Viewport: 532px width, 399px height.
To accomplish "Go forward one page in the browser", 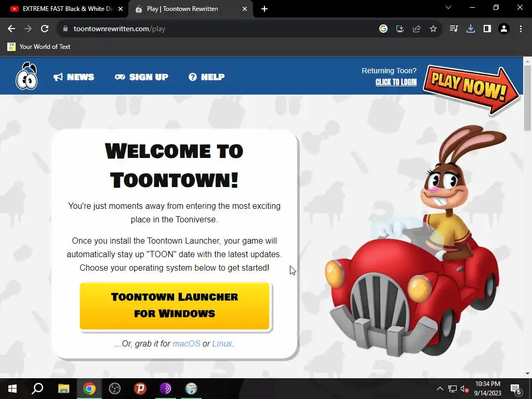I will (x=28, y=29).
